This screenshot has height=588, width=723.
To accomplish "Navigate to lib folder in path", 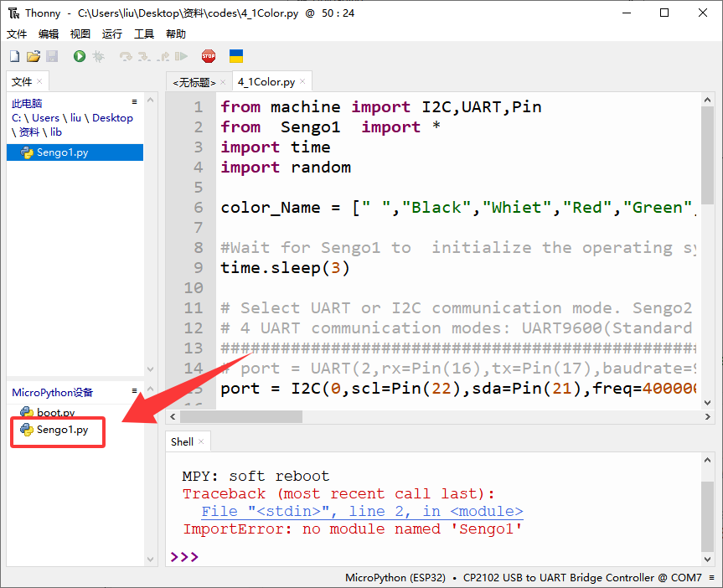I will point(56,132).
